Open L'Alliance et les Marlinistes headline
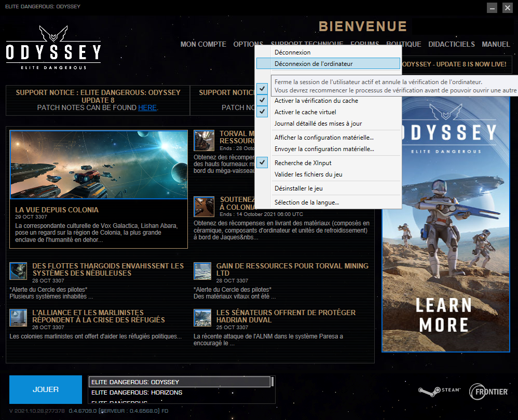 (x=99, y=316)
